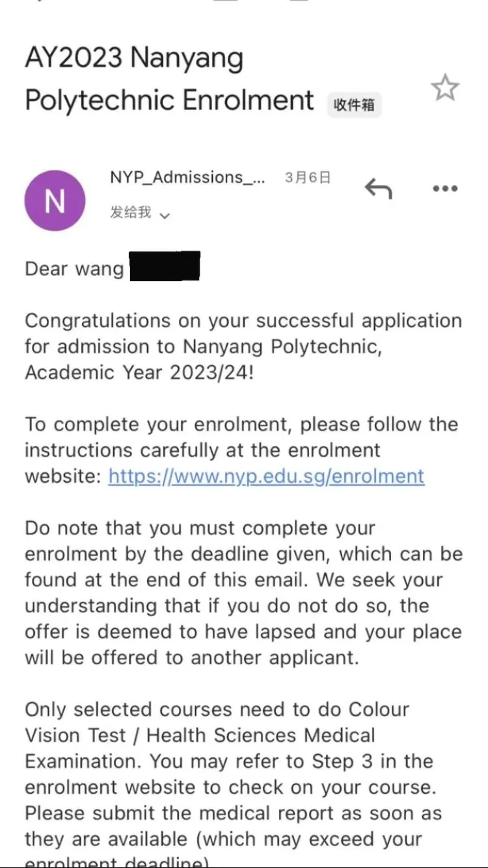
Task: Tap the 收件箱 inbox label
Action: pyautogui.click(x=354, y=104)
